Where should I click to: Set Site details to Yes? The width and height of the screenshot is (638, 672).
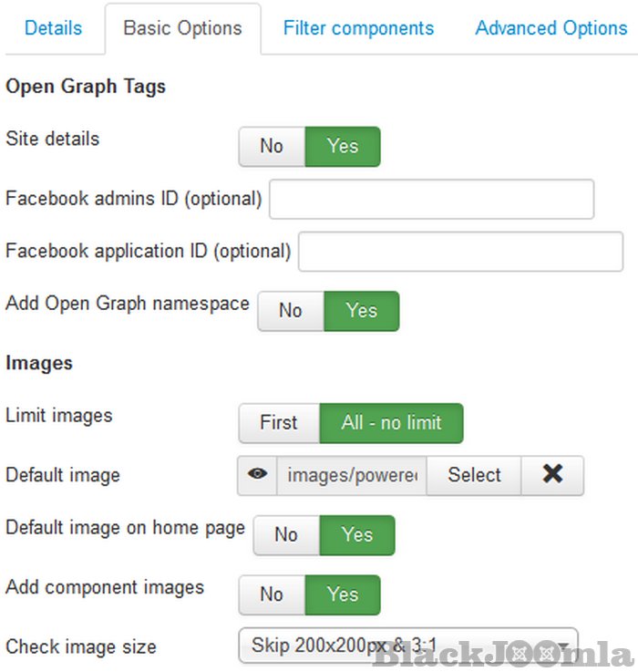pyautogui.click(x=342, y=146)
